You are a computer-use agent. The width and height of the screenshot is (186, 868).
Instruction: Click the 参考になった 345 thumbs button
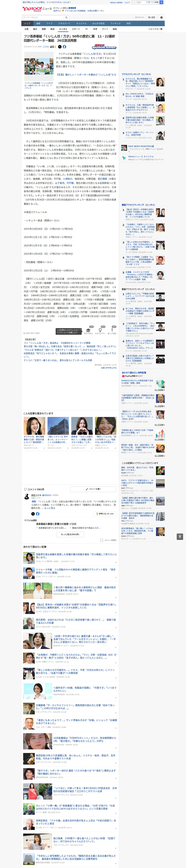105,514
